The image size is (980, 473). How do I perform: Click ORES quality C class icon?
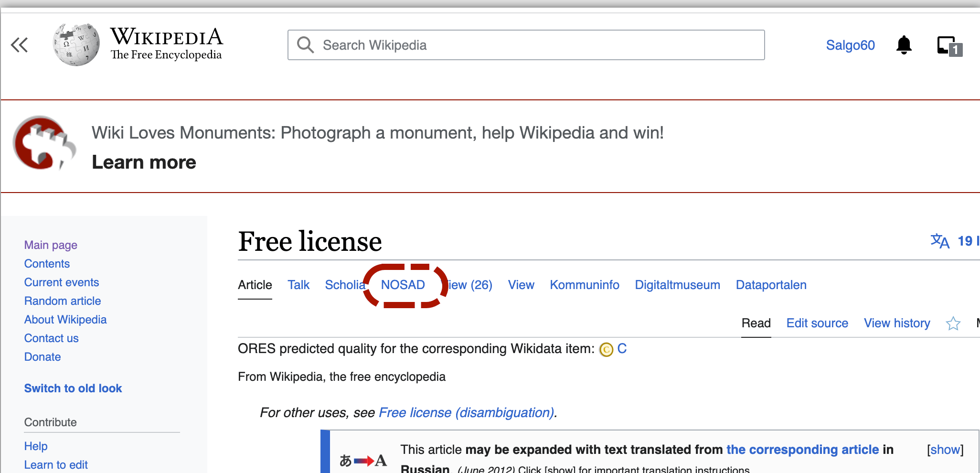point(606,350)
